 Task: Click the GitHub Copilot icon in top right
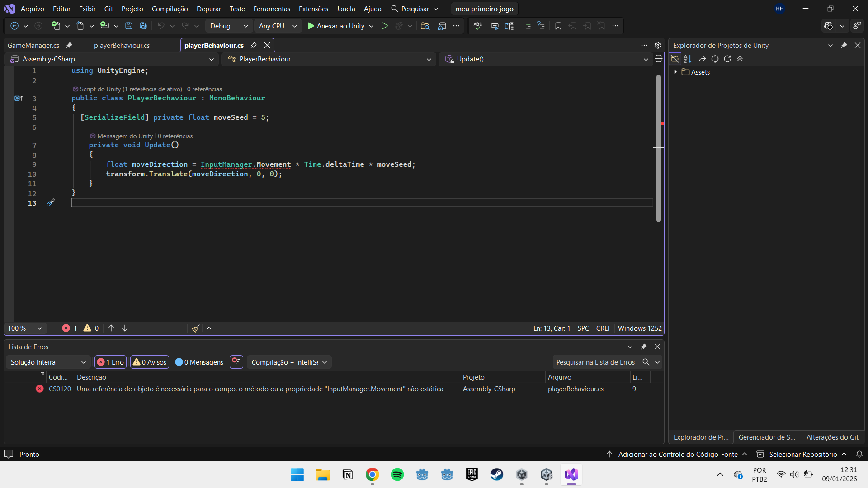(x=828, y=26)
